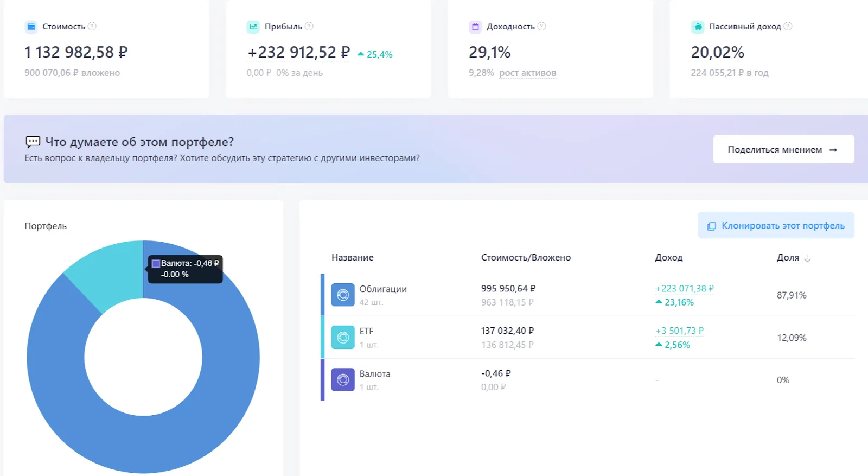This screenshot has width=868, height=476.
Task: Sort table by Доля column arrow
Action: pyautogui.click(x=807, y=259)
